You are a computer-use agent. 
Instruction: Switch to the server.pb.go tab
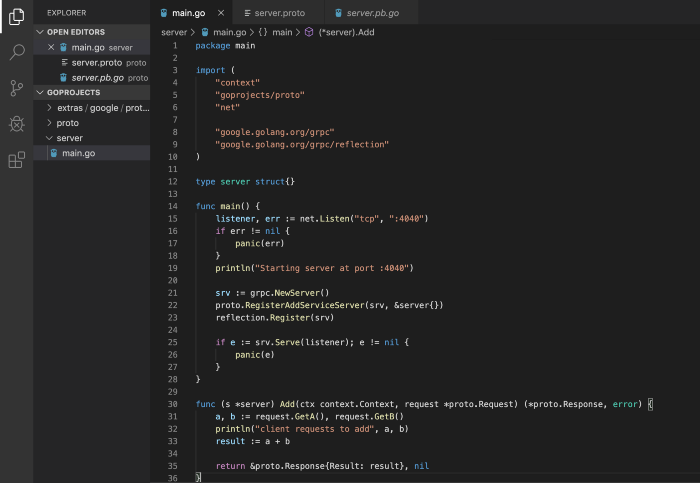pyautogui.click(x=375, y=12)
